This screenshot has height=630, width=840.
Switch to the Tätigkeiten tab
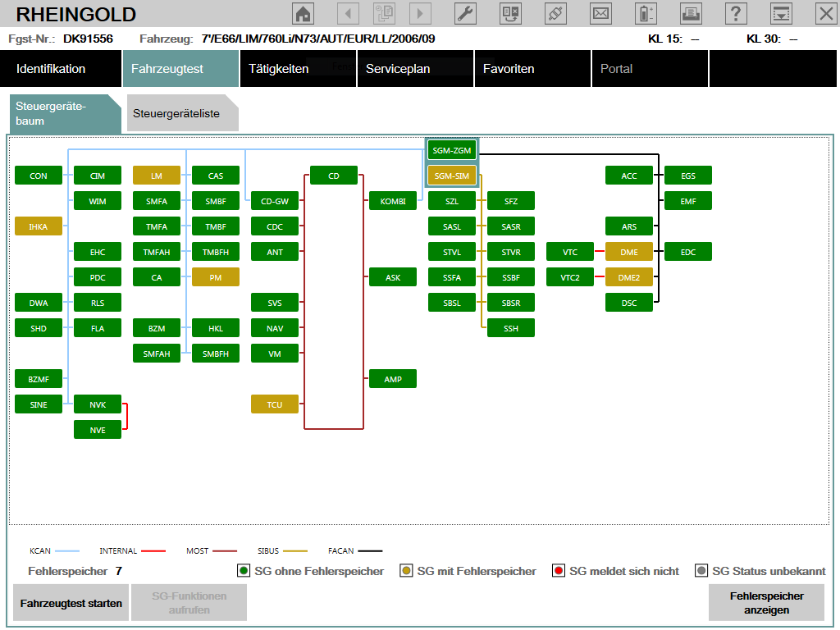298,69
